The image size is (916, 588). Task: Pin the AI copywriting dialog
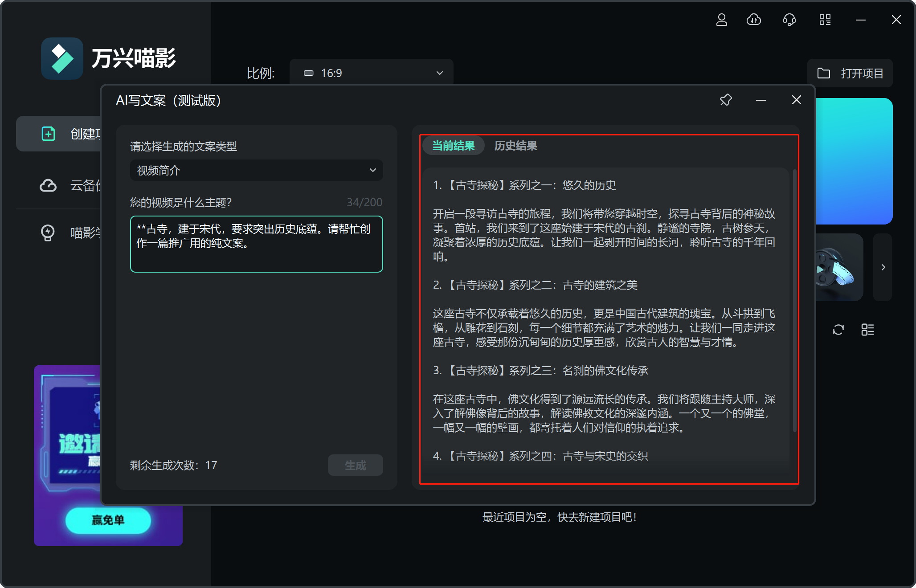tap(726, 100)
